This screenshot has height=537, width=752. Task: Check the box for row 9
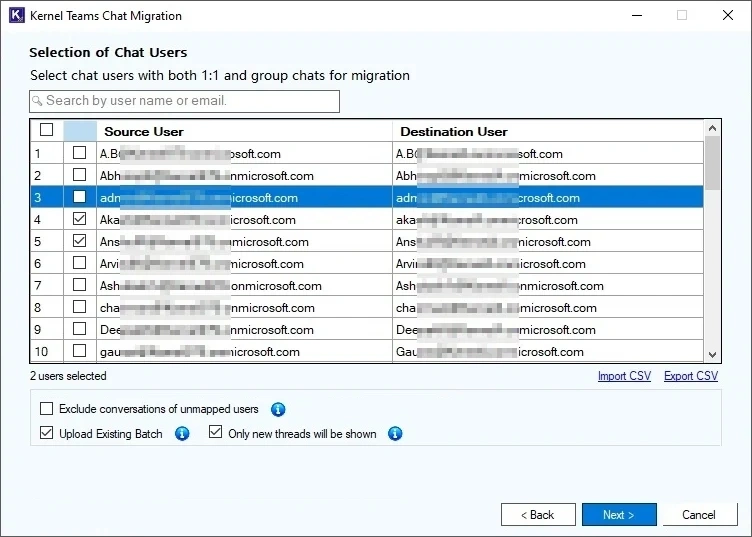tap(80, 329)
